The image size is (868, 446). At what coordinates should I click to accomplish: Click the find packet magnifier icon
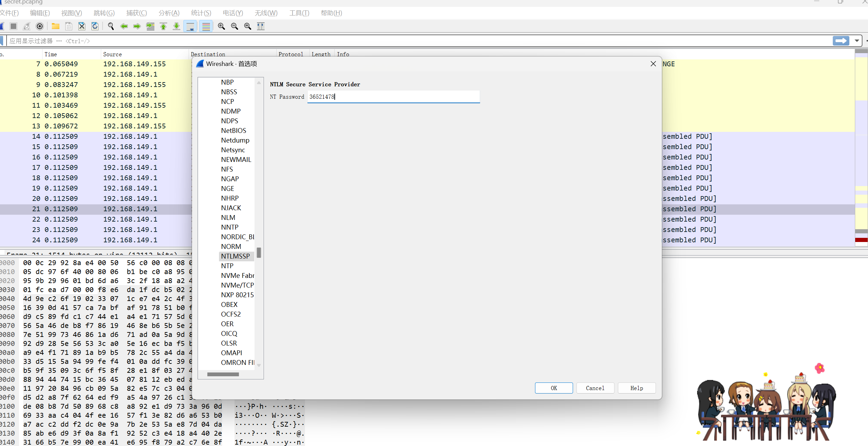pyautogui.click(x=111, y=26)
